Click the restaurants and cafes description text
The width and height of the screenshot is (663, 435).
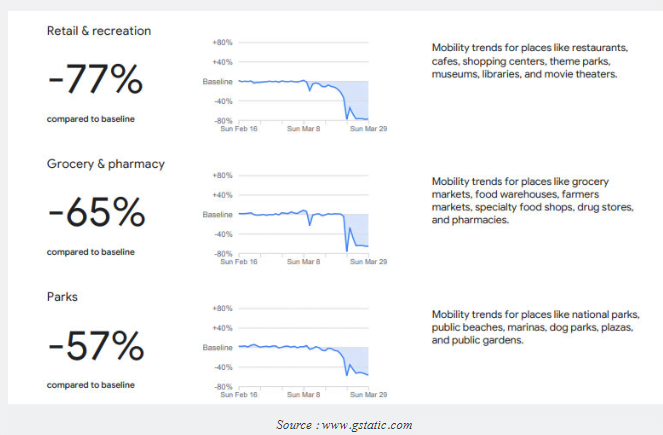(529, 61)
